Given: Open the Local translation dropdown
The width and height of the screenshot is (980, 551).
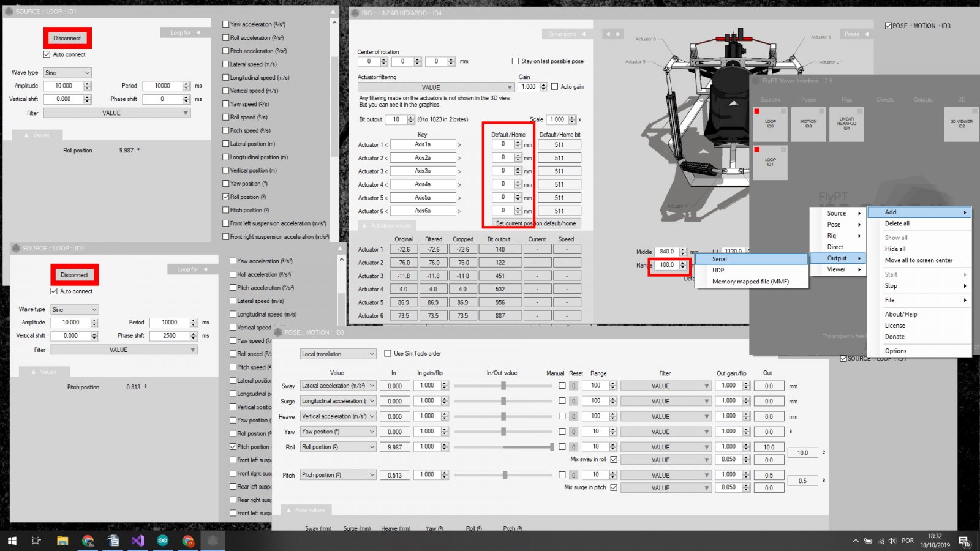Looking at the screenshot, I should 338,354.
